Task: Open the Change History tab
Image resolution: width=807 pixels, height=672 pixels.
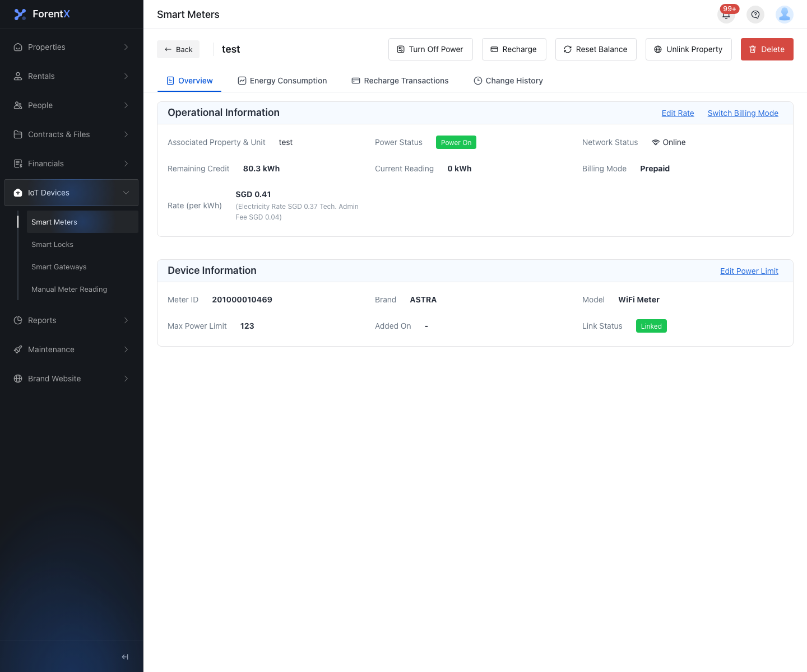Action: coord(508,81)
